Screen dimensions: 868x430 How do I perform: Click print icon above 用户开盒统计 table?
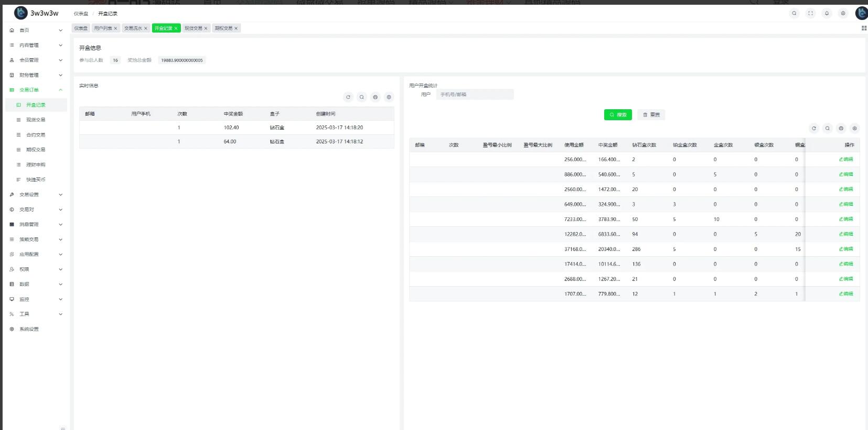tap(841, 129)
